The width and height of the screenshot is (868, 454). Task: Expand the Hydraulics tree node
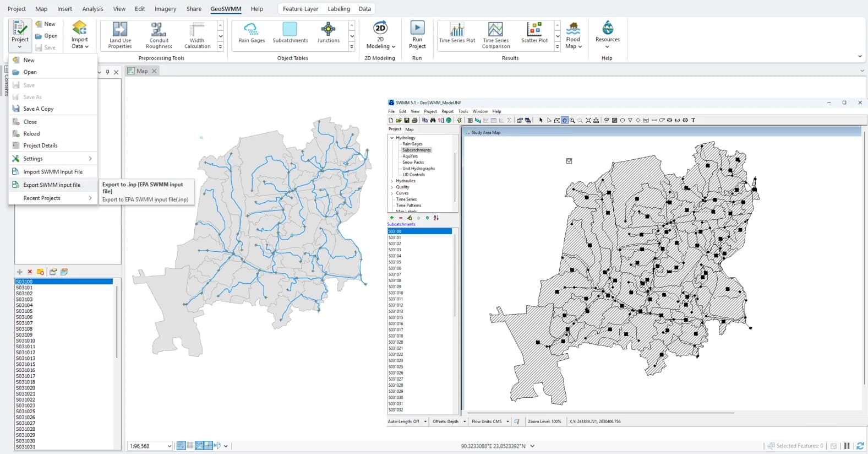[x=392, y=181]
